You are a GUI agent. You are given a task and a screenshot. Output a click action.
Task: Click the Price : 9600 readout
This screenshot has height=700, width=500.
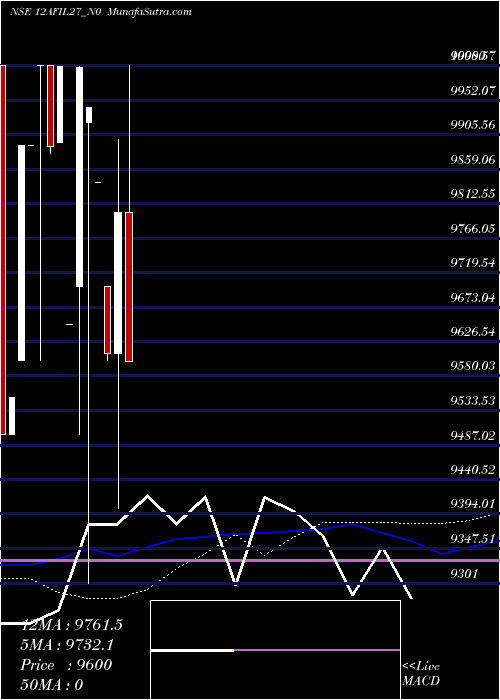coord(66,665)
